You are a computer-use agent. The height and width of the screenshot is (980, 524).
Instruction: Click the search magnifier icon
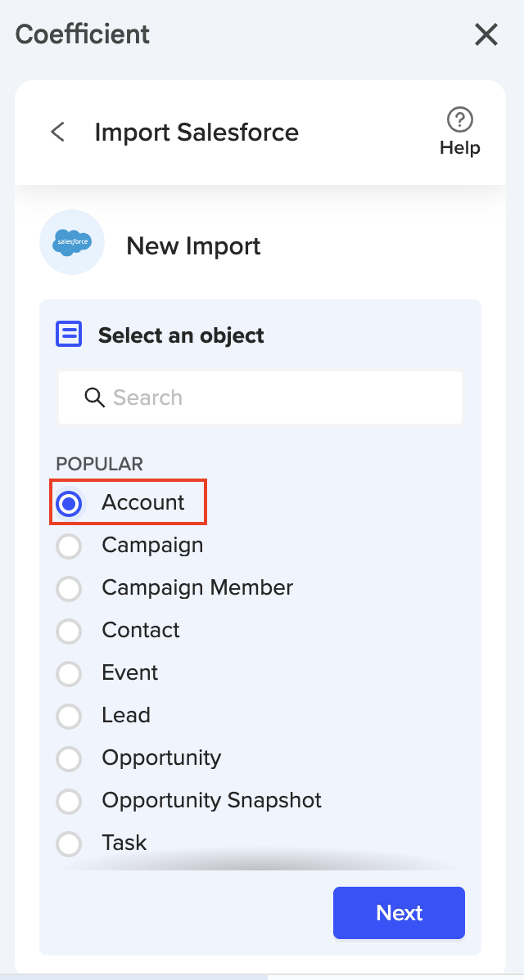94,398
